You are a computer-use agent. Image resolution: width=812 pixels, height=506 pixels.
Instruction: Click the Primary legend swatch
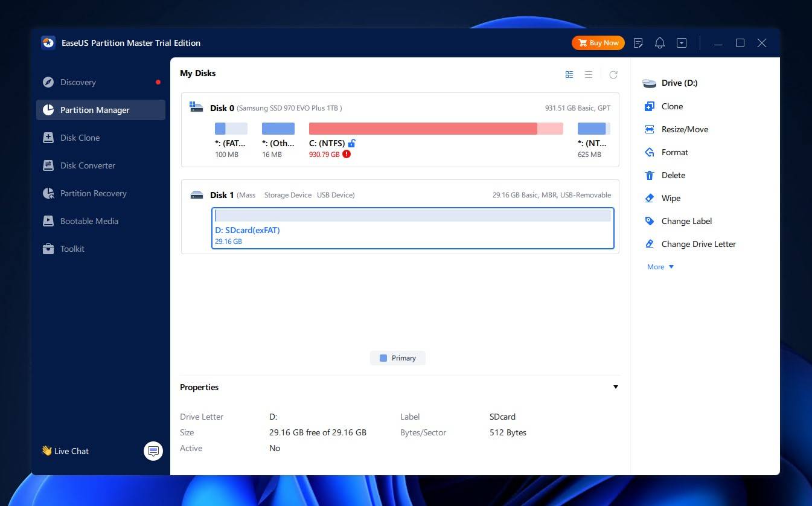click(383, 358)
